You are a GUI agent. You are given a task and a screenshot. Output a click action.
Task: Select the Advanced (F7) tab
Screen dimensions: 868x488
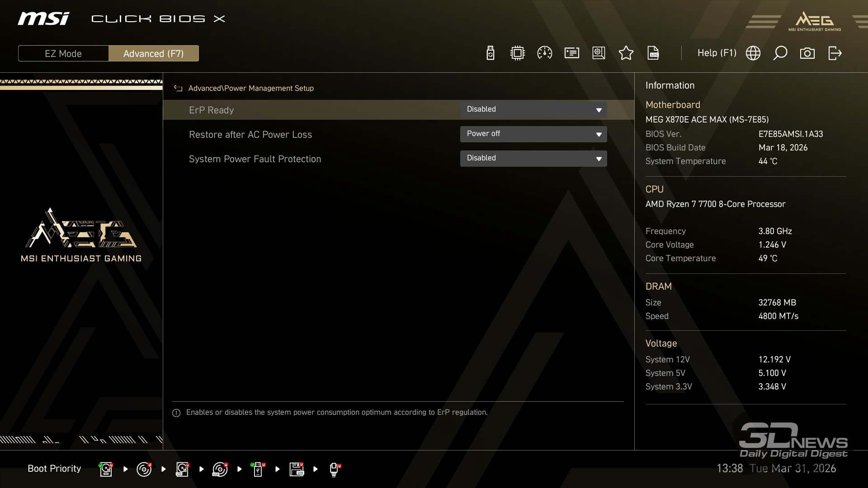(x=153, y=53)
